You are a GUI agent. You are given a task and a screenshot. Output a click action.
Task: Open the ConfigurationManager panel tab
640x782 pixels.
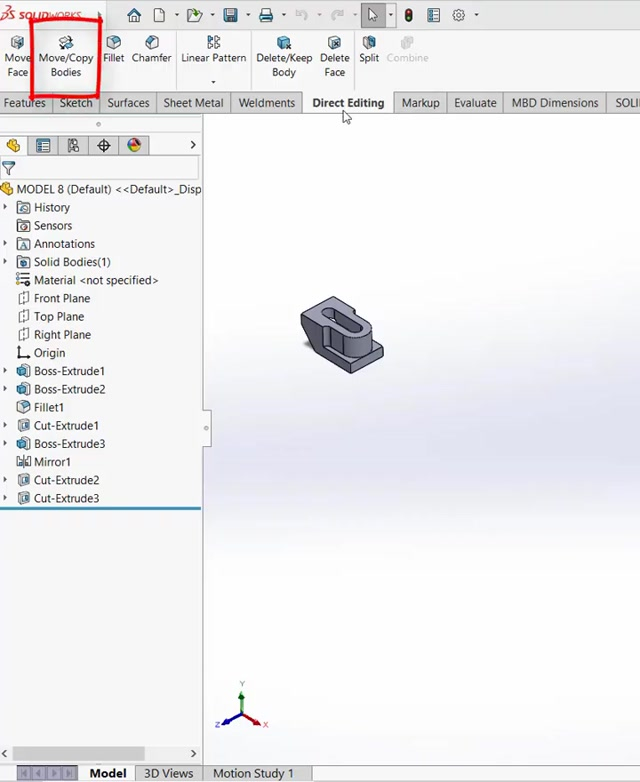click(73, 146)
